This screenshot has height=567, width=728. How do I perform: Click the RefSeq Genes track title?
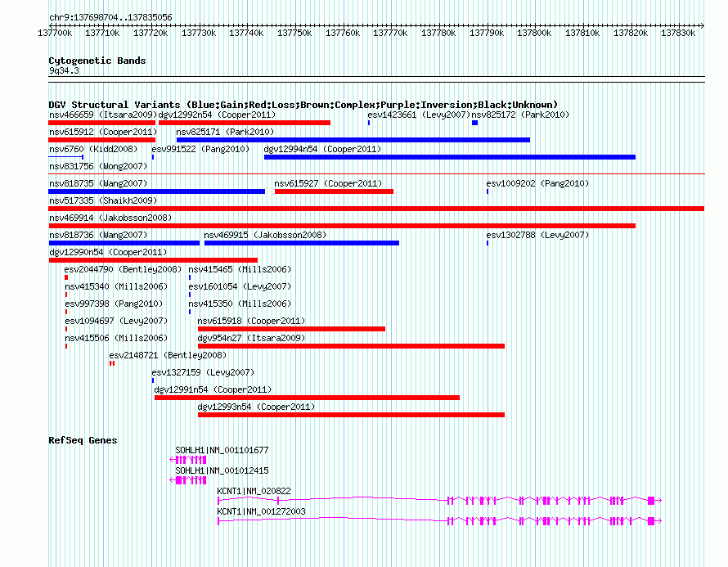pyautogui.click(x=83, y=440)
